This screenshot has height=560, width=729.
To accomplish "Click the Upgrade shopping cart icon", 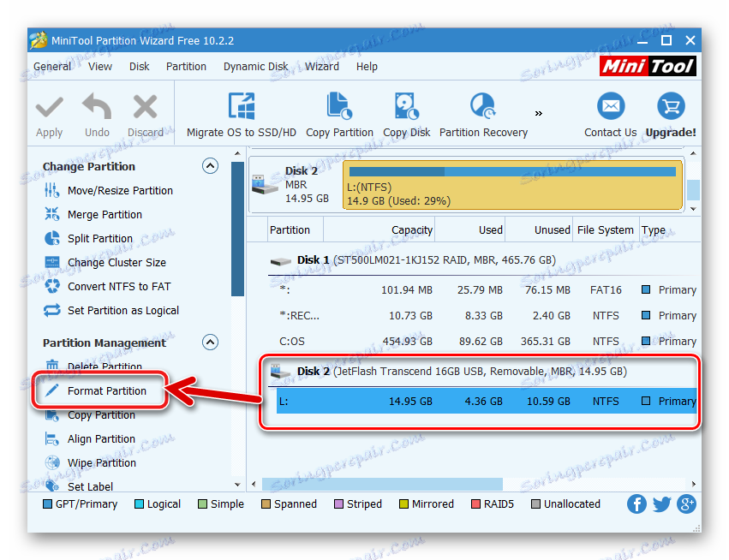I will pyautogui.click(x=671, y=106).
